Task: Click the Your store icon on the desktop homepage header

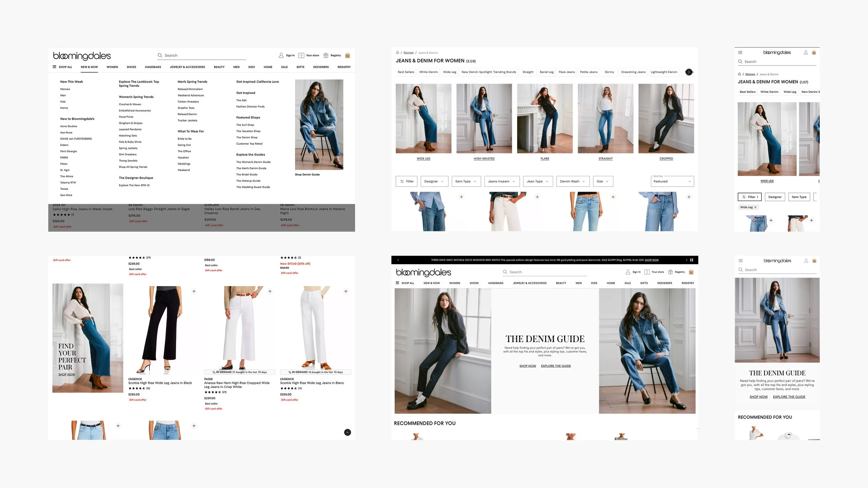Action: (x=647, y=272)
